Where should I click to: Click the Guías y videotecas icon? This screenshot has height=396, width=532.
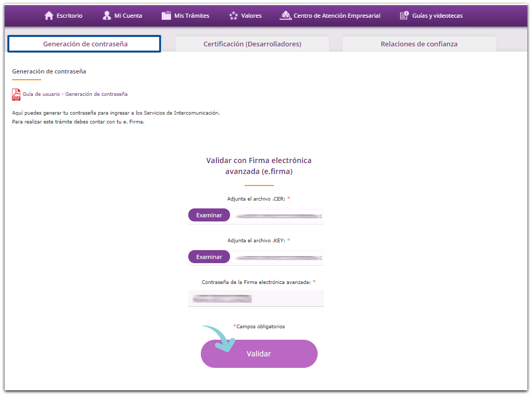point(404,16)
